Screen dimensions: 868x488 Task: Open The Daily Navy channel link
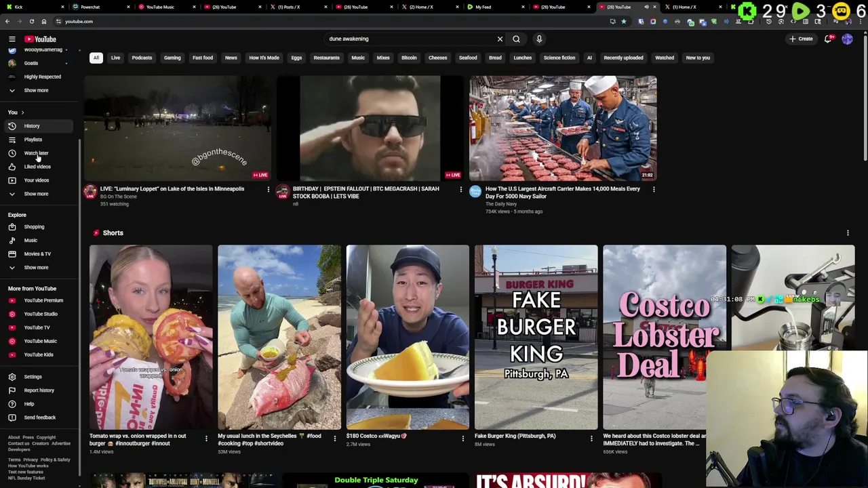tap(501, 204)
